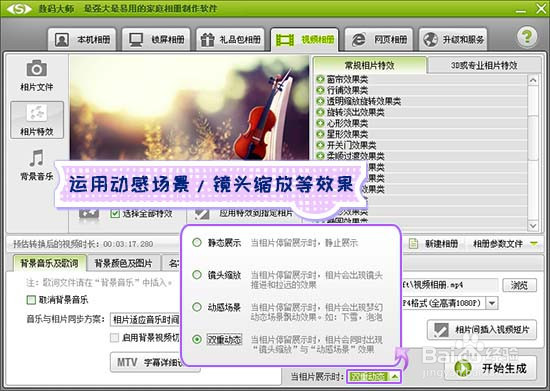The height and width of the screenshot is (391, 550).
Task: Click the IE browser icon on 网页相册 tab
Action: 358,40
